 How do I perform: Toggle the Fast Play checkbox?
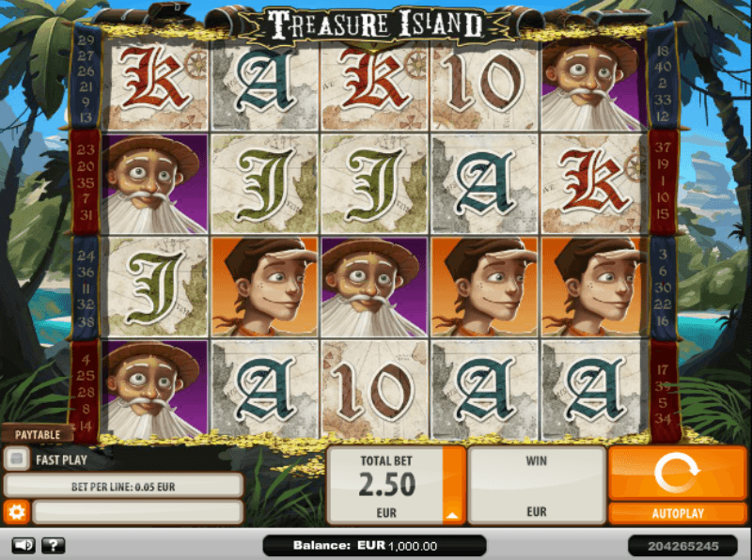[17, 459]
